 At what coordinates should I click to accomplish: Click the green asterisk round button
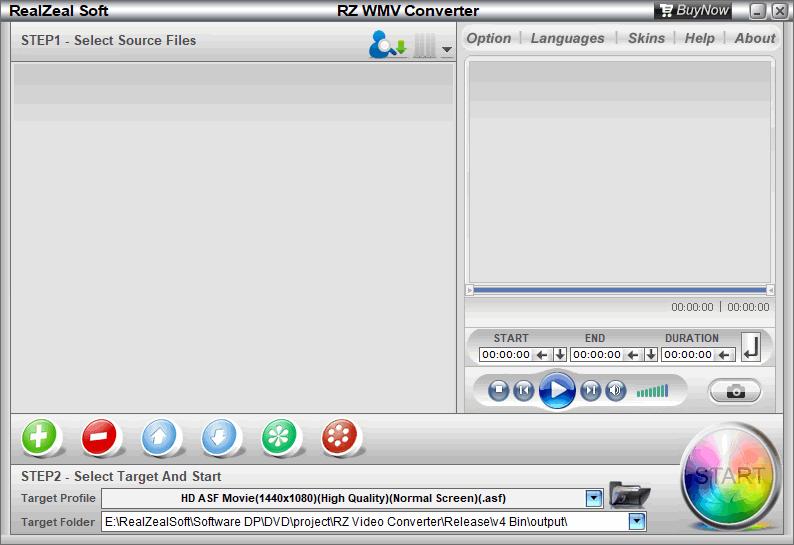[279, 436]
